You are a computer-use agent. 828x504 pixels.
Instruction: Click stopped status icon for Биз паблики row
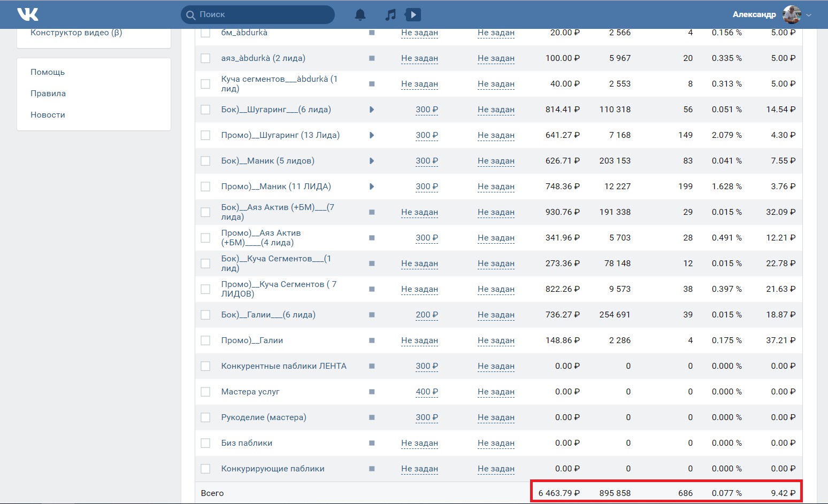click(372, 443)
